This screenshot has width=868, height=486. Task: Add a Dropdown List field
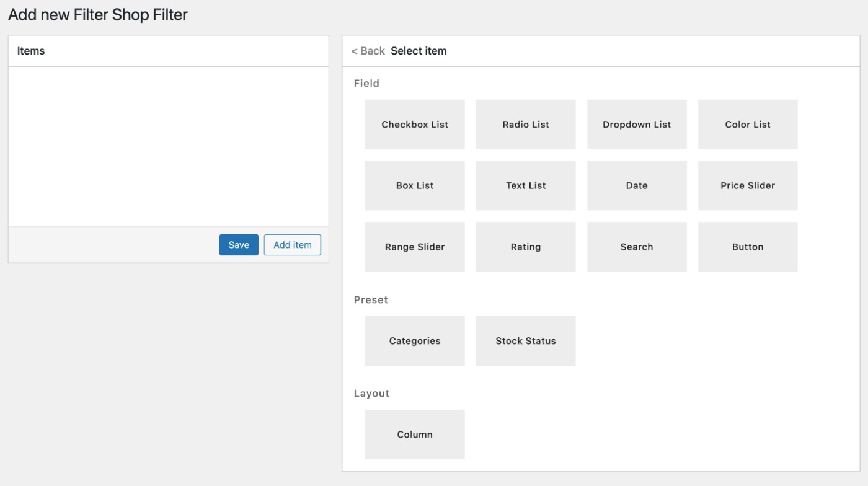pos(637,125)
